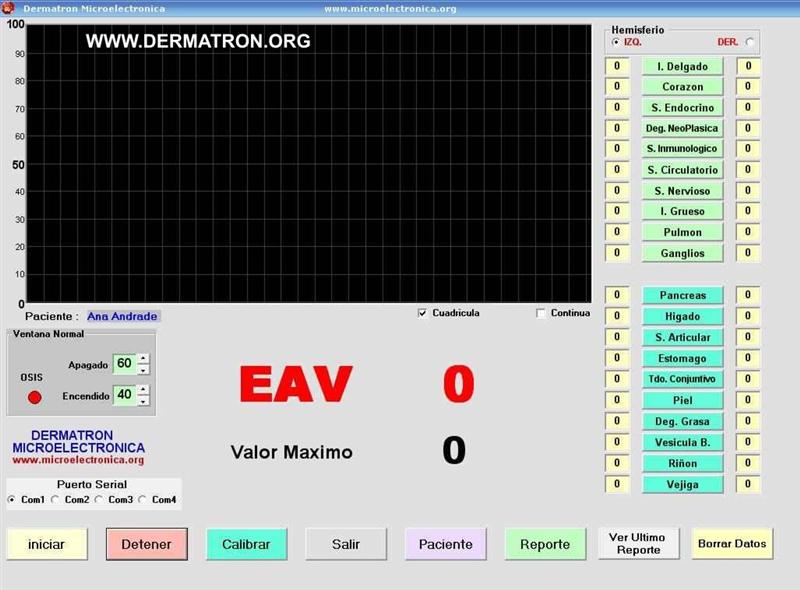The height and width of the screenshot is (590, 800).
Task: Choose the Com4 serial port option
Action: point(142,500)
